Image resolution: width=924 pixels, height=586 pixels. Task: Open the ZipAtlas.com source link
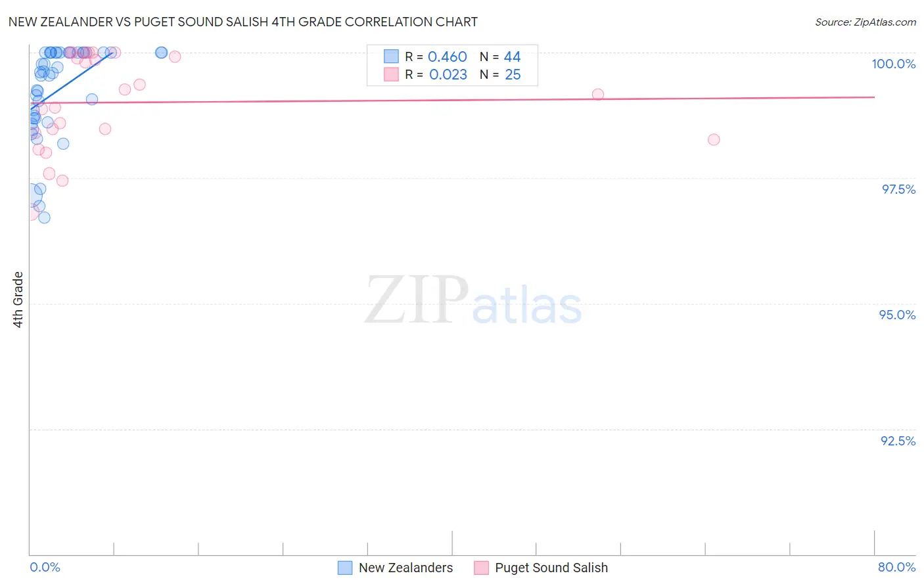coord(866,22)
